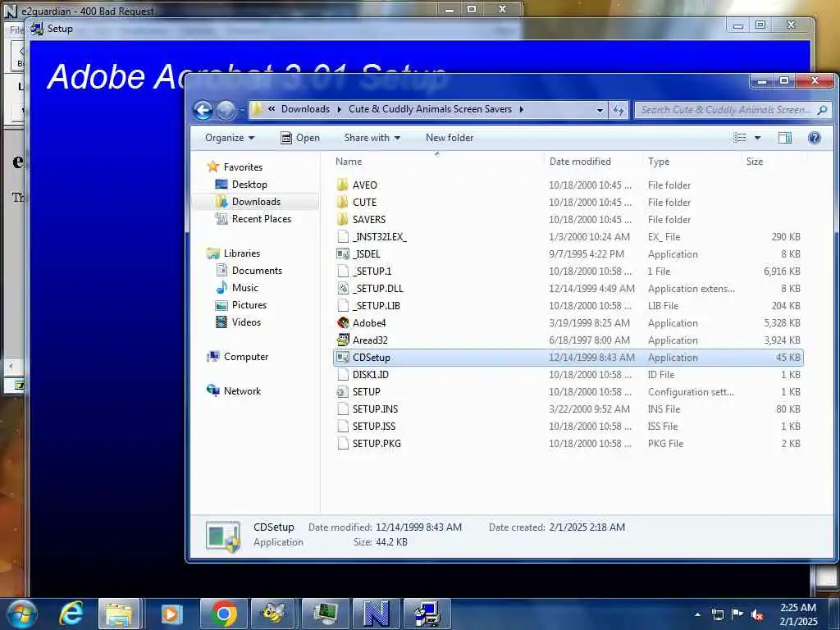This screenshot has height=630, width=840.
Task: Sort by the Size column header
Action: coord(755,162)
